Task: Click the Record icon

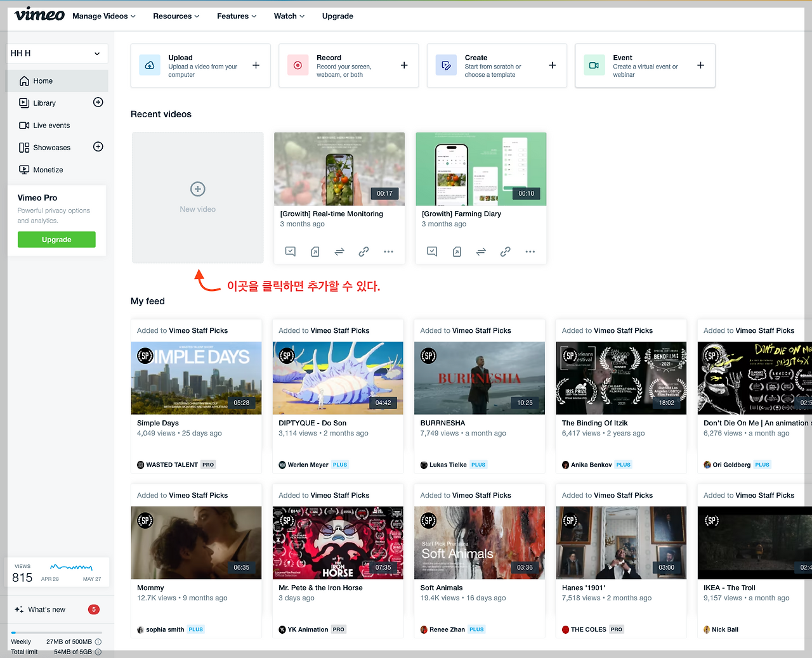Action: (298, 65)
